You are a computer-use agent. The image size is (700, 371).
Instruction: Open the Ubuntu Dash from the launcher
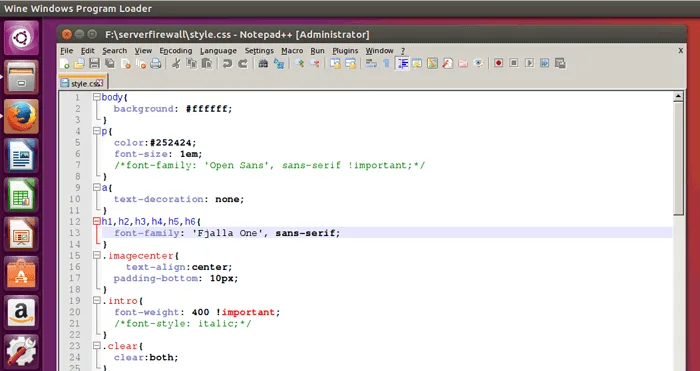[21, 38]
